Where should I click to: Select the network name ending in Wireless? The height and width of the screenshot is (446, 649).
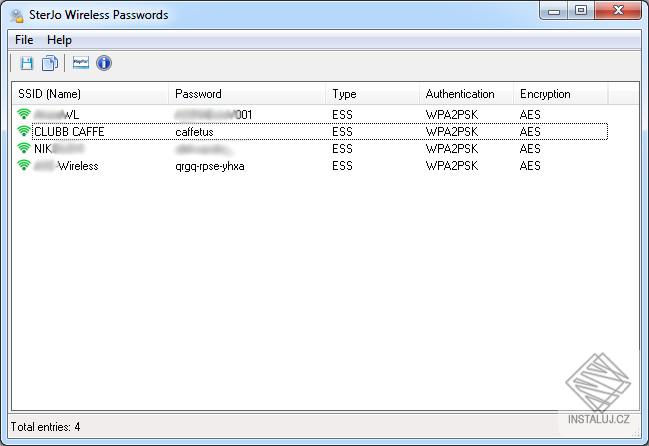coord(66,166)
